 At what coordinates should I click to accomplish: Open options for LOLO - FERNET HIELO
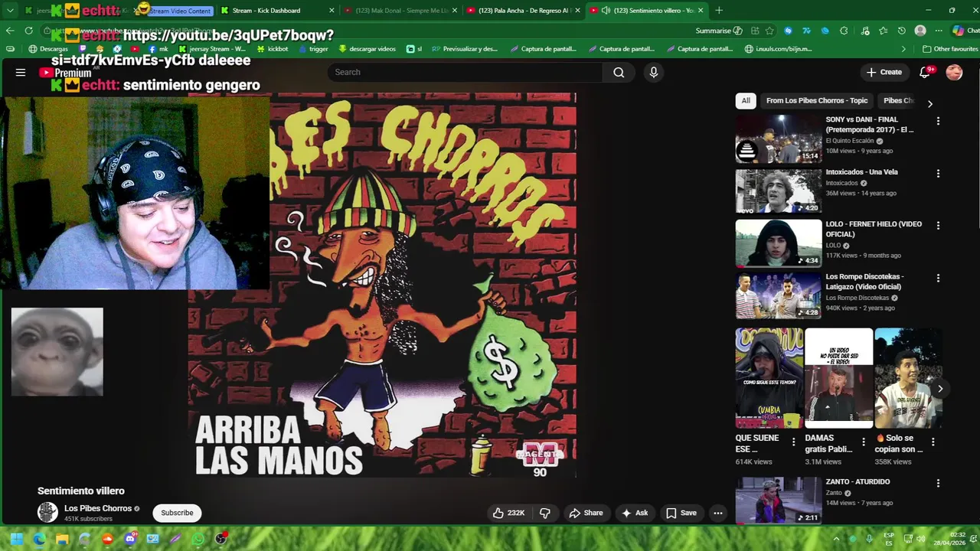(938, 226)
